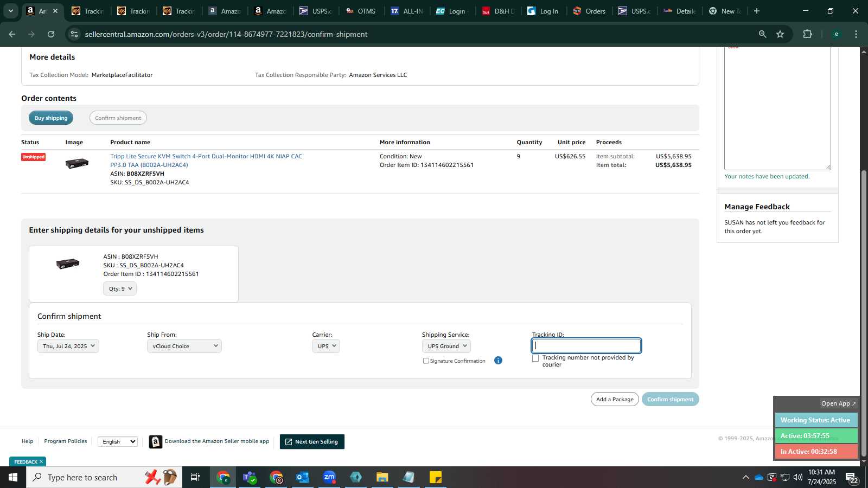
Task: Go back with browser back arrow
Action: pyautogui.click(x=12, y=34)
